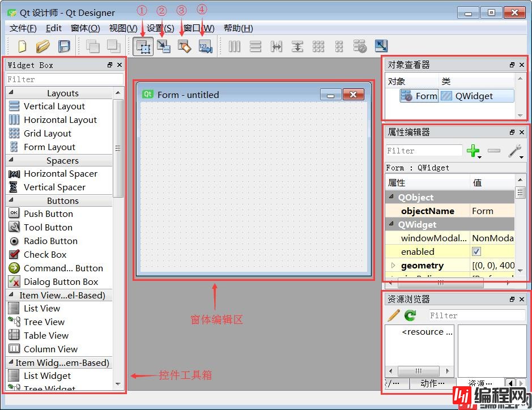Open the 窗体(O) menu

point(85,28)
